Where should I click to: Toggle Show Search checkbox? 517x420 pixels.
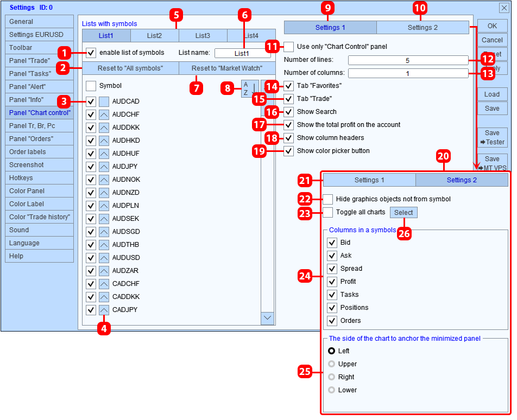(x=288, y=112)
